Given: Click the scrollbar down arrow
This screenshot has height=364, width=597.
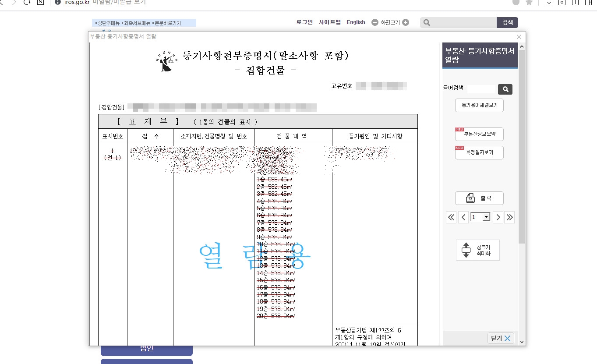Looking at the screenshot, I should click(x=522, y=342).
